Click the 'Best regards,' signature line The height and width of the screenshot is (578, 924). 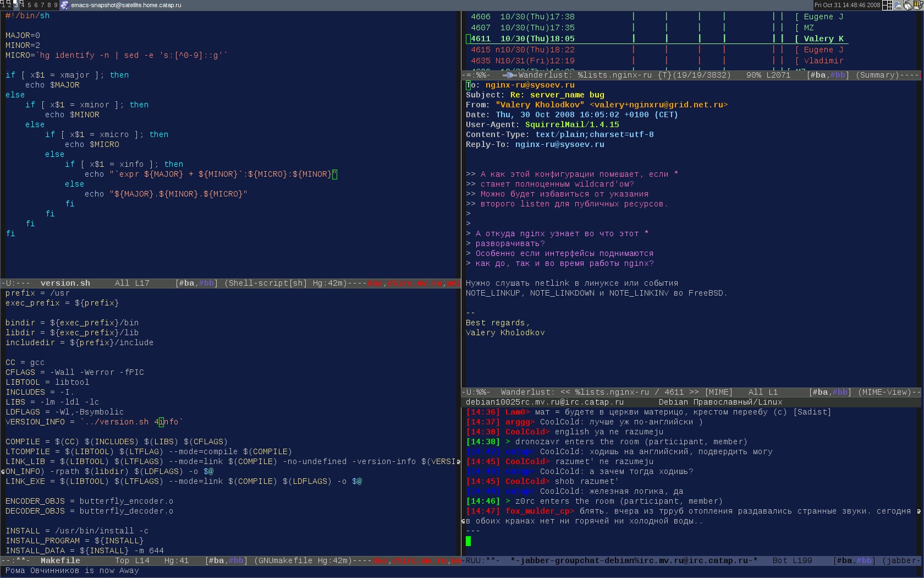498,323
